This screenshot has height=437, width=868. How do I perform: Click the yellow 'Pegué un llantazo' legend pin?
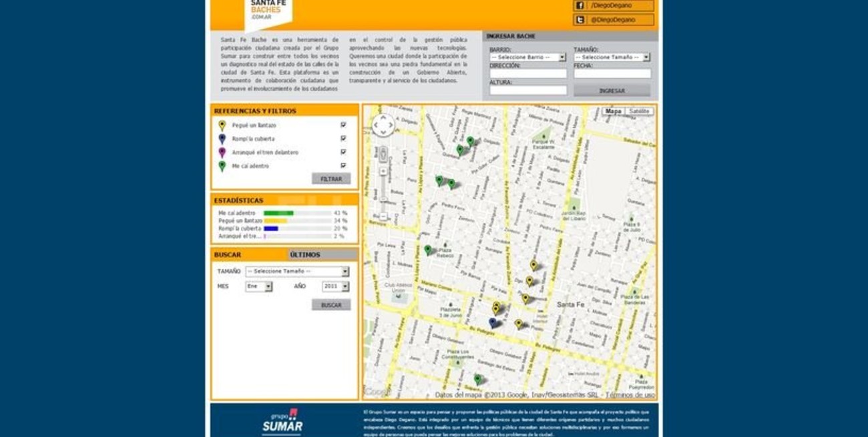pyautogui.click(x=222, y=125)
